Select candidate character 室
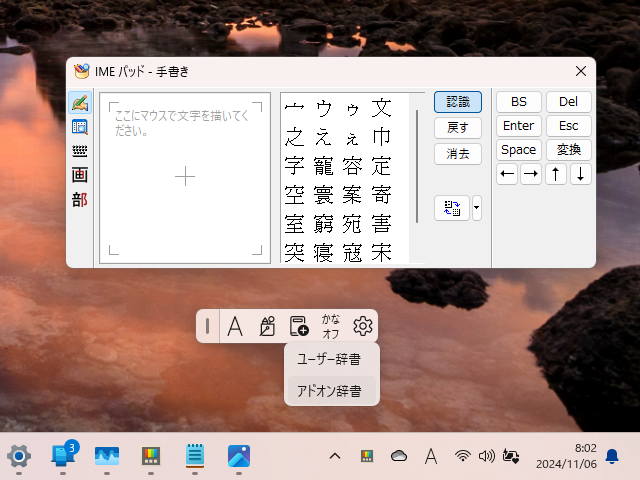640x480 pixels. pos(295,224)
